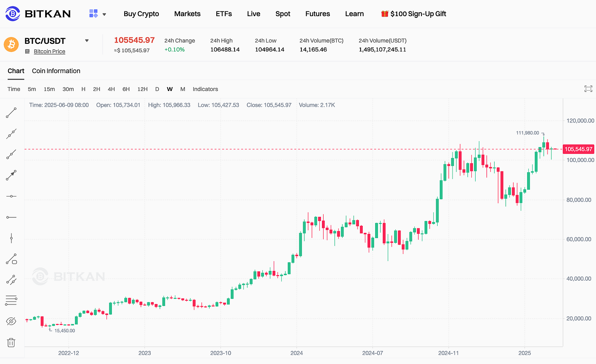Select the parallel channel drawing tool

tap(11, 279)
